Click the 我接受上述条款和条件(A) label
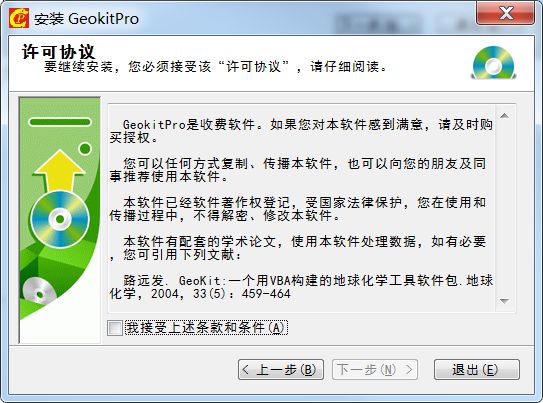 coord(206,328)
